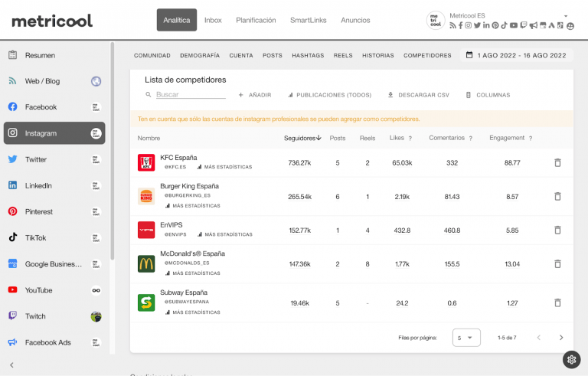
Task: Click Añadir to add a competitor
Action: coord(255,95)
